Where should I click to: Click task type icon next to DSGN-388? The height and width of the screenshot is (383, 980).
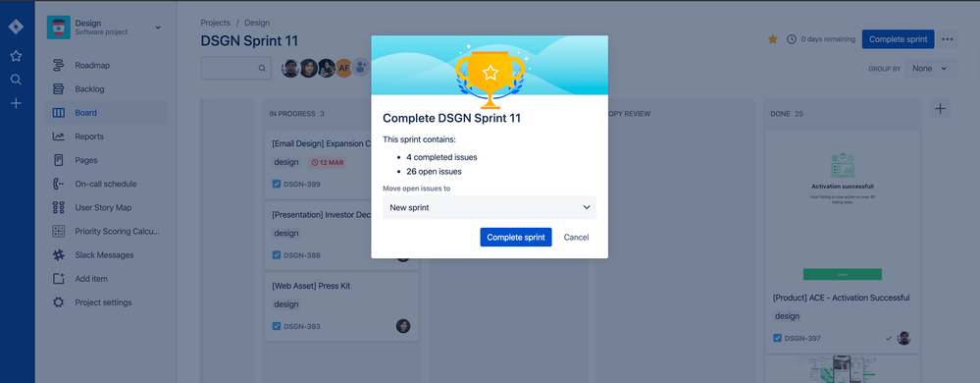tap(277, 254)
